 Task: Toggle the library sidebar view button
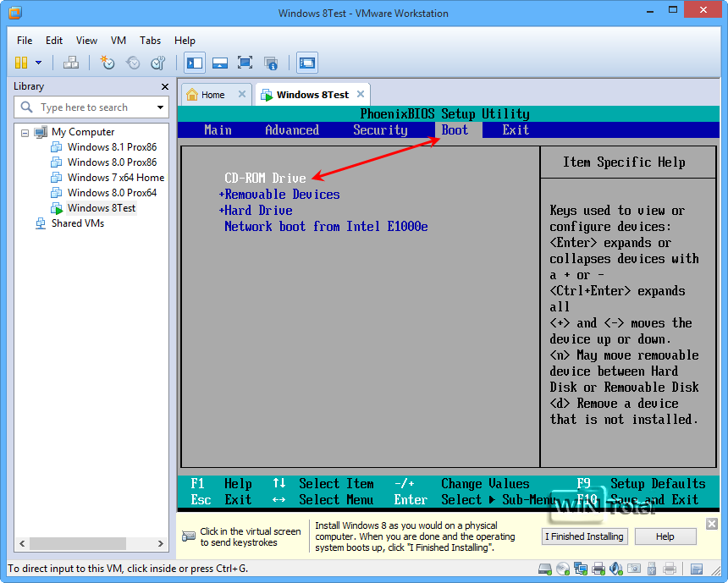pos(195,63)
